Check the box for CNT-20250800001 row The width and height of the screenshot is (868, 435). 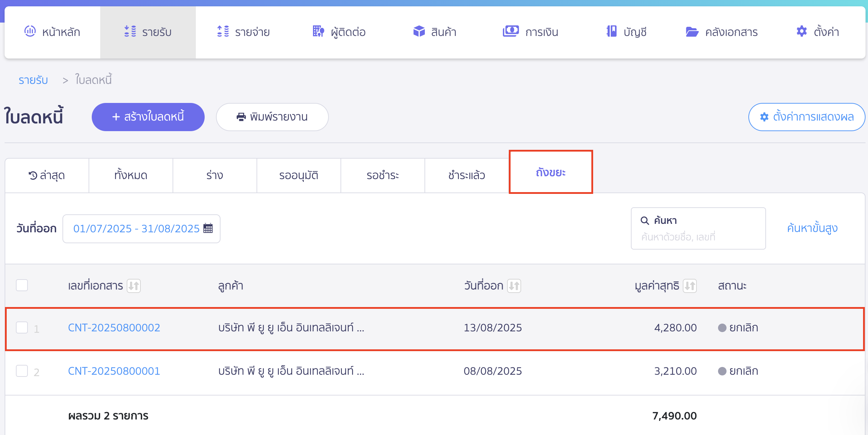pos(22,371)
